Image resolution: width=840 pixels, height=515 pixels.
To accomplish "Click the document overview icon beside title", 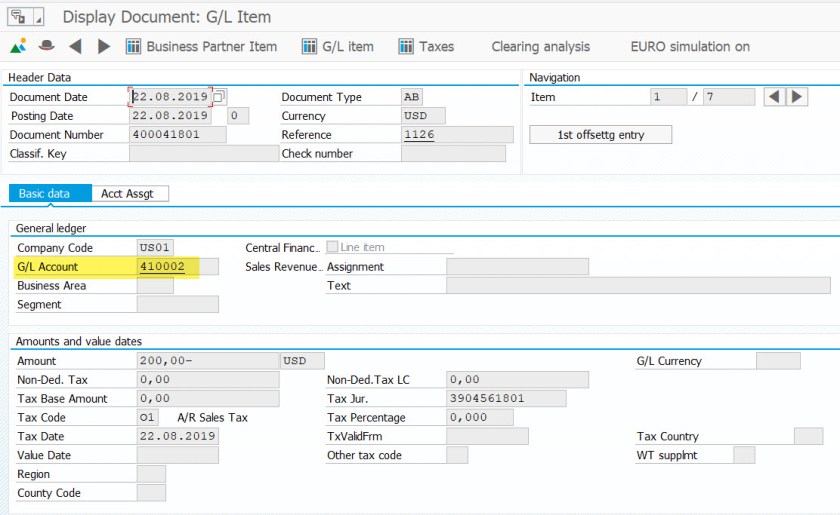I will pyautogui.click(x=19, y=17).
